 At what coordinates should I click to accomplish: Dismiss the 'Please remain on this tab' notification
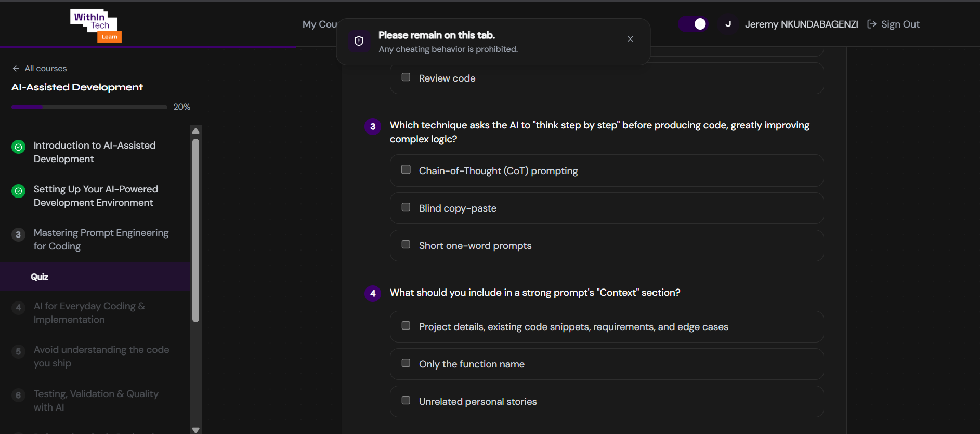point(630,39)
